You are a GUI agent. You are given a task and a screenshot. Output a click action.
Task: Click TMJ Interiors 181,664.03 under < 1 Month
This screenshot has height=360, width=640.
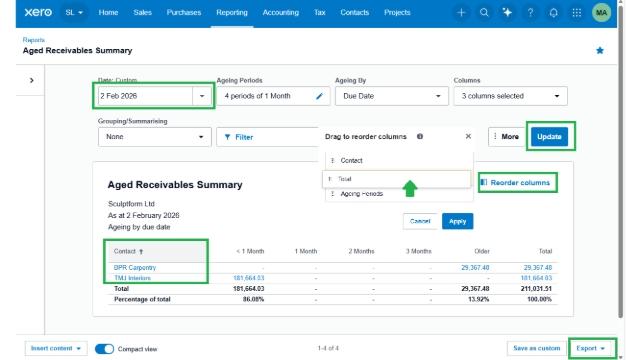pos(249,278)
